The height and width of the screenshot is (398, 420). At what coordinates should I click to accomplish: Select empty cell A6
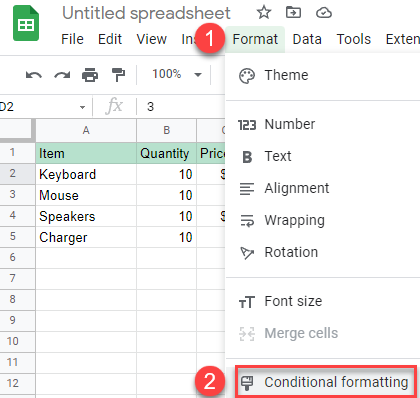pos(86,258)
